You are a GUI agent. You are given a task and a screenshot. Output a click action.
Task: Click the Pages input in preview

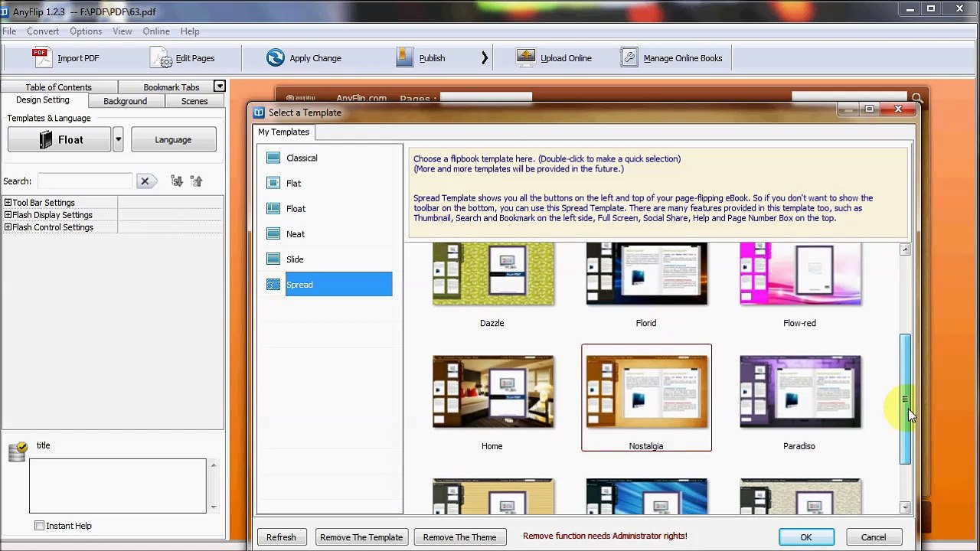pyautogui.click(x=485, y=98)
